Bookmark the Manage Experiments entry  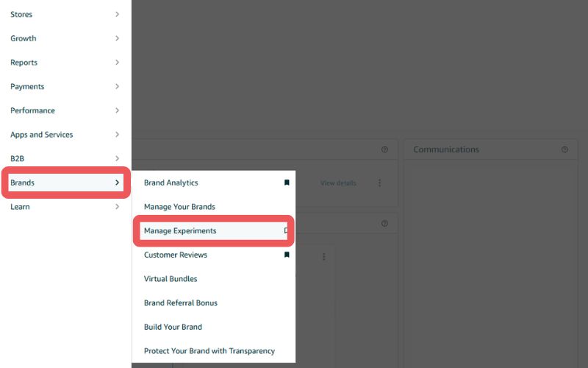coord(286,230)
